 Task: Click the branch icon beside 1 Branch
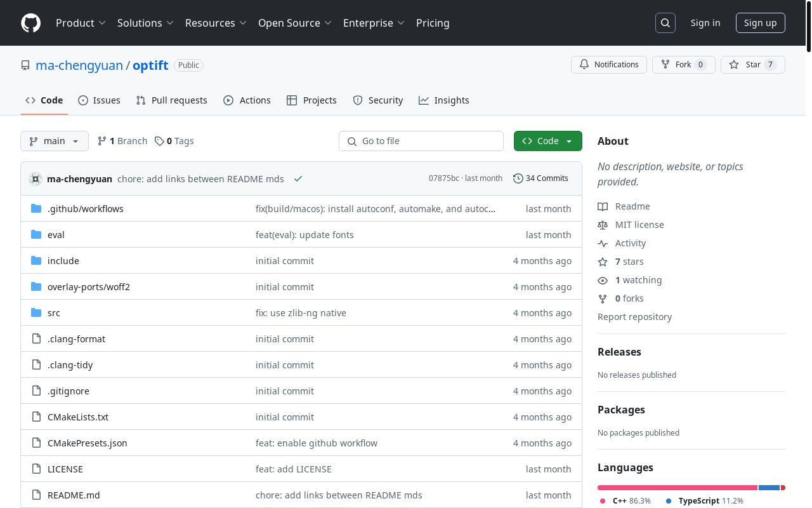(101, 141)
